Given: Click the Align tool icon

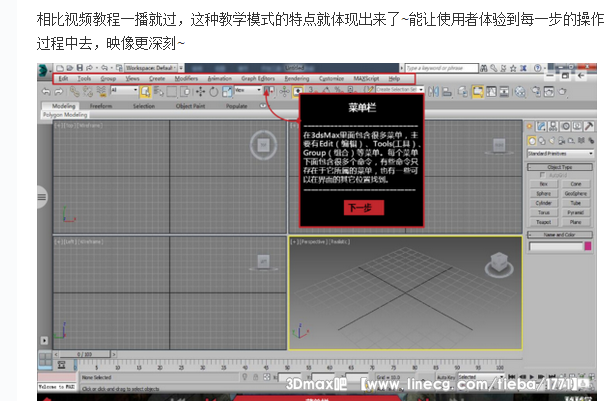Looking at the screenshot, I should click(447, 92).
